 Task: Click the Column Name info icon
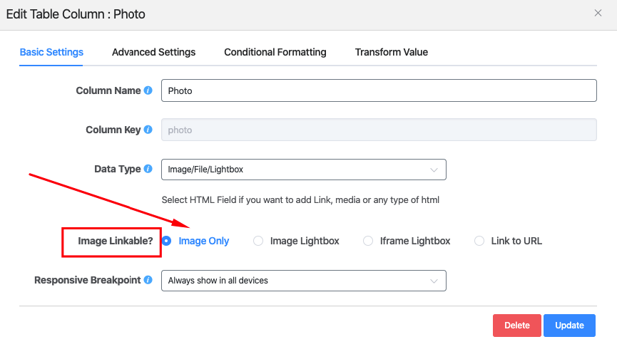(148, 90)
